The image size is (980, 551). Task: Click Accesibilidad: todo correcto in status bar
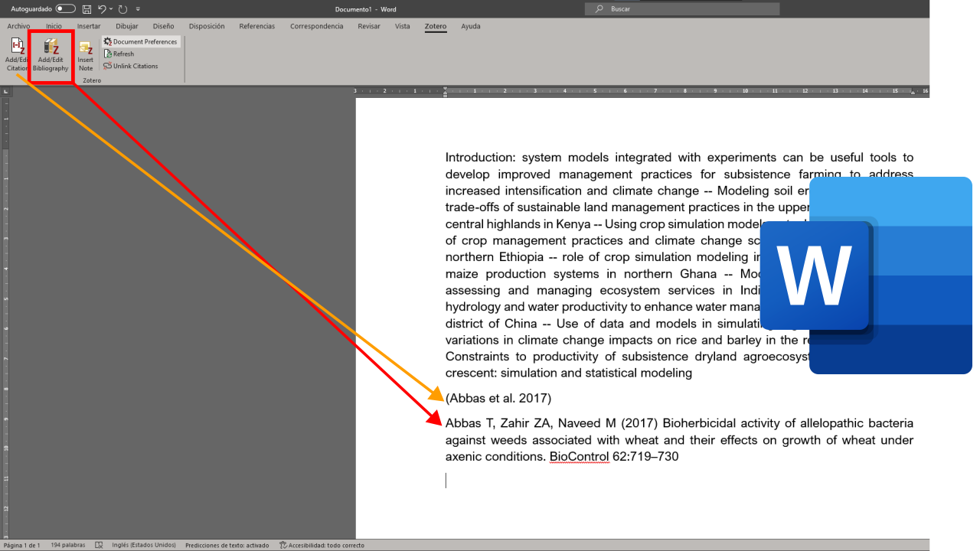click(x=322, y=545)
